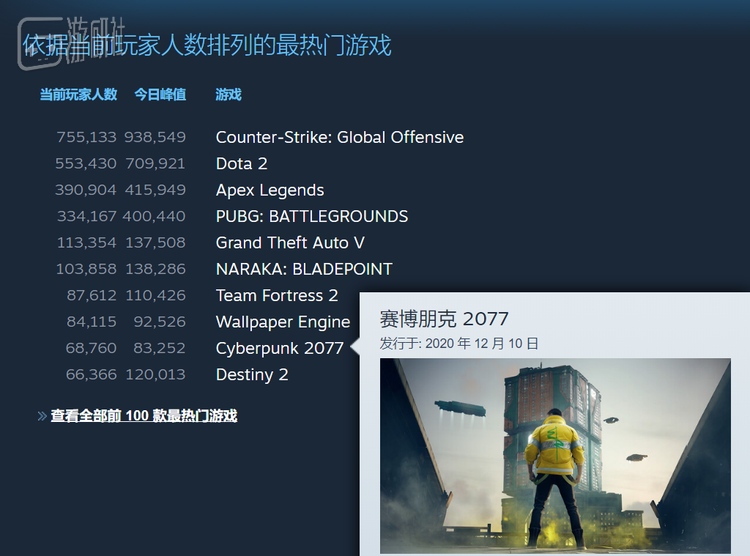Click peak value 110,426

pos(155,295)
